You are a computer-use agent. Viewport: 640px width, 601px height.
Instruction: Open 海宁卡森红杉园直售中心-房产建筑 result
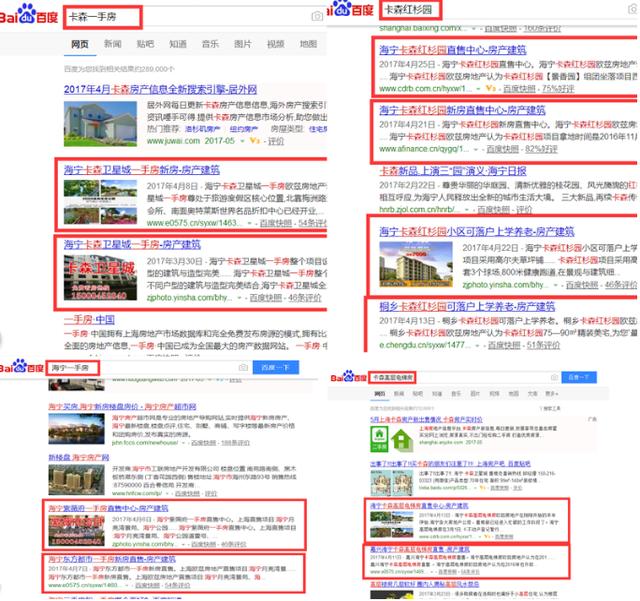coord(453,50)
